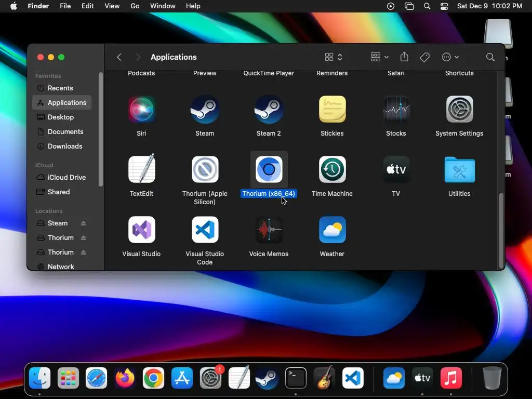Click the sidebar vertical scrollbar

pos(100,129)
